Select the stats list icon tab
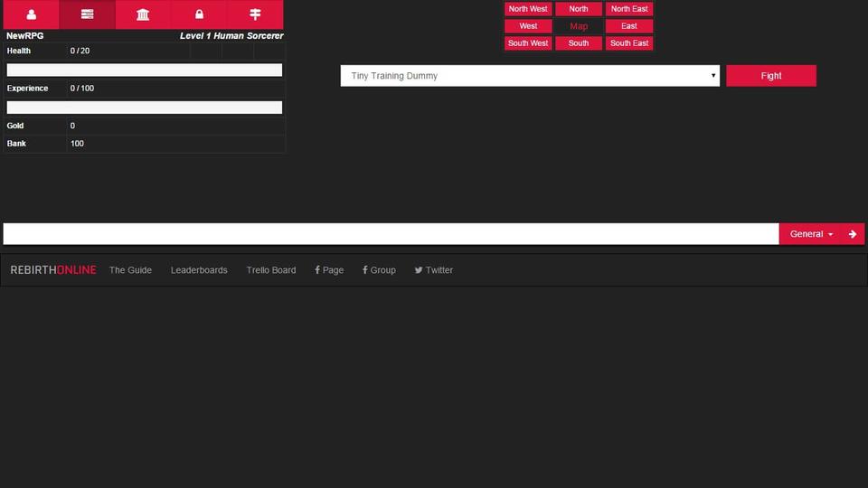The height and width of the screenshot is (488, 868). 87,14
